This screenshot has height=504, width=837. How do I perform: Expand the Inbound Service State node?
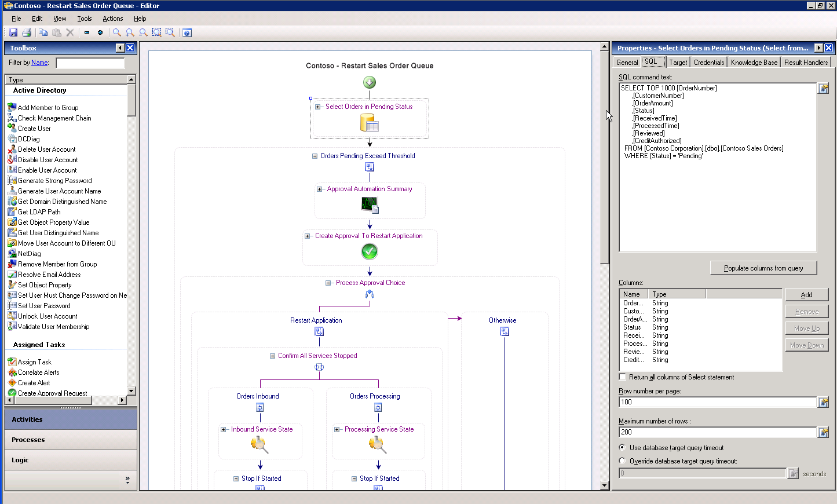(224, 429)
